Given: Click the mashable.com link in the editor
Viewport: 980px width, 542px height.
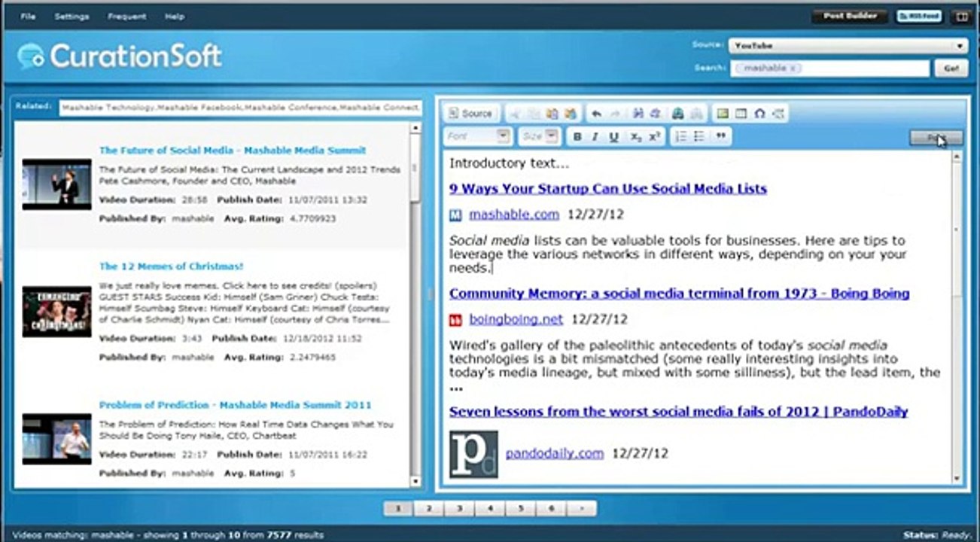Looking at the screenshot, I should coord(514,215).
